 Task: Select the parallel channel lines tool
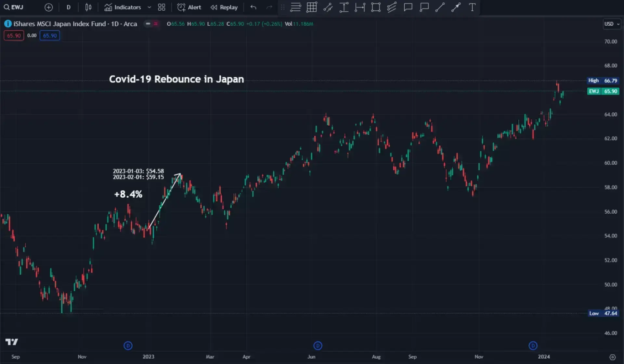[392, 7]
